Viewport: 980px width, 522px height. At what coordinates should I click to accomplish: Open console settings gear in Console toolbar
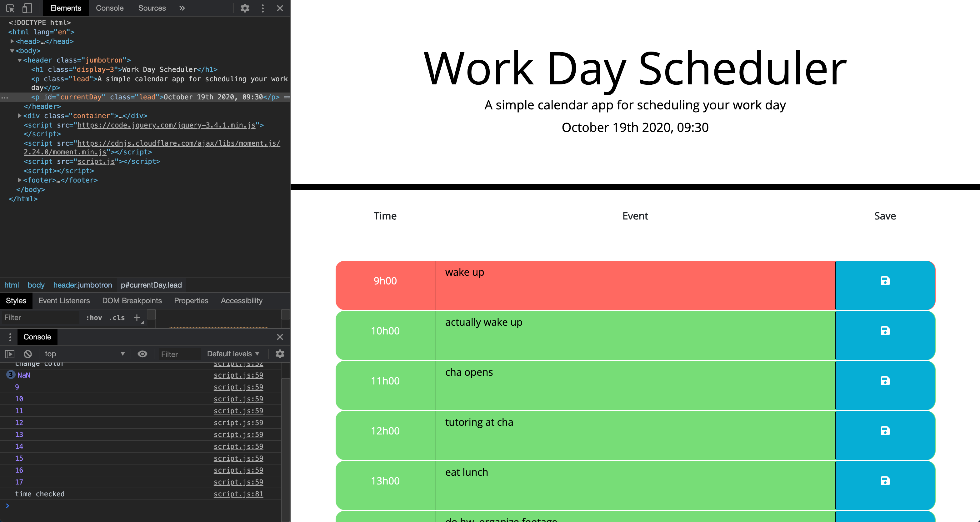pos(280,354)
